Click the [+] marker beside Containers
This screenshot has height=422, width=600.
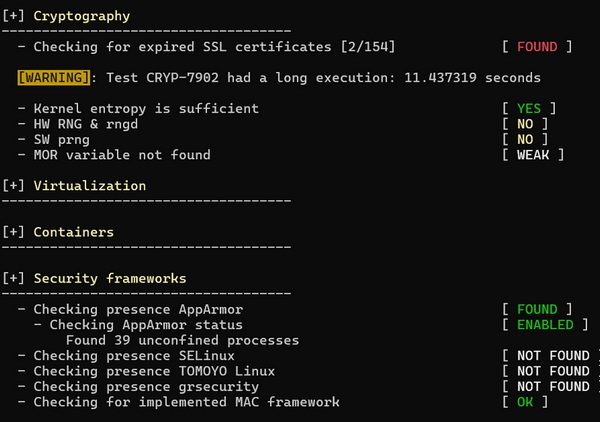(x=14, y=232)
